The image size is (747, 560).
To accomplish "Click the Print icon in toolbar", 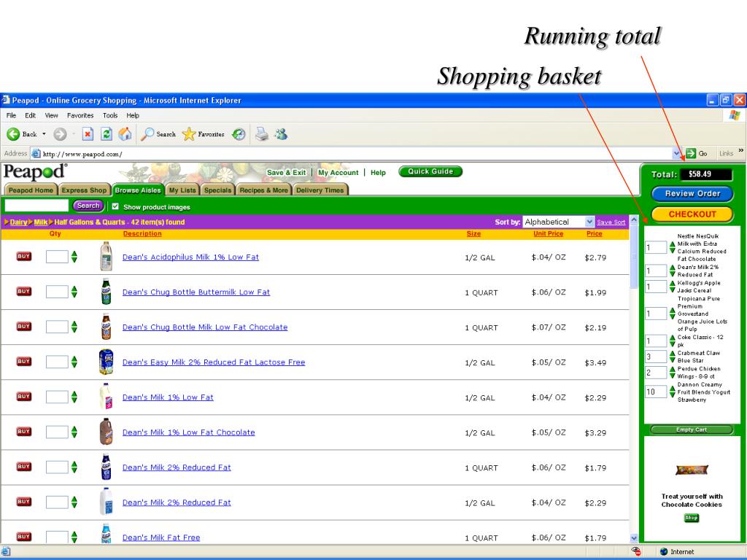I will tap(262, 134).
